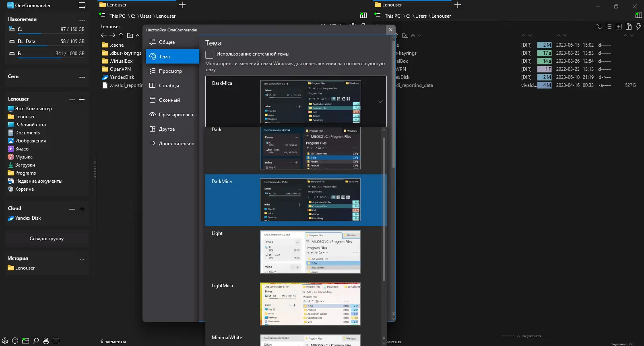
Task: Toggle the columns layout icon on right pane
Action: 638,16
